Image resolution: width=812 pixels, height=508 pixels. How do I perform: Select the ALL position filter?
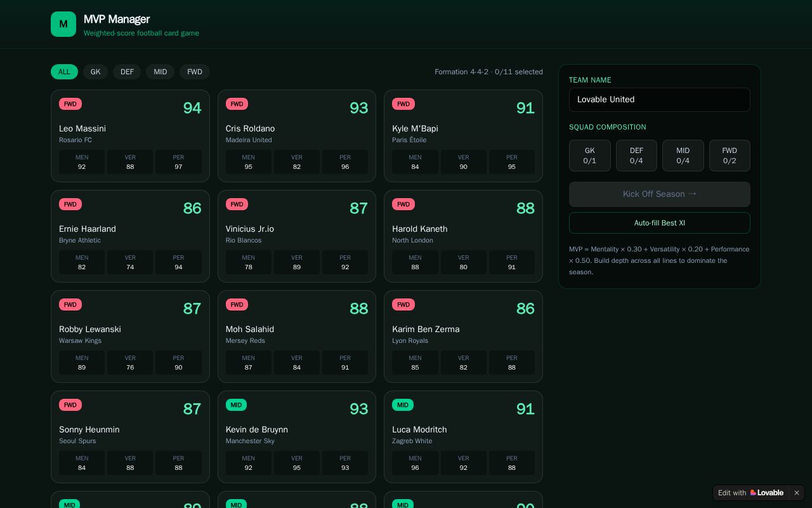pyautogui.click(x=64, y=72)
